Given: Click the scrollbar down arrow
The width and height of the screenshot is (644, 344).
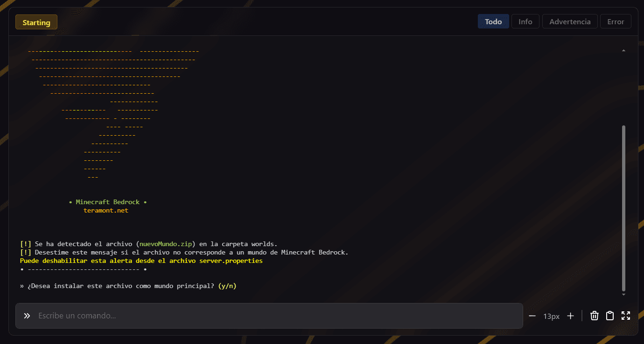Looking at the screenshot, I should click(624, 295).
